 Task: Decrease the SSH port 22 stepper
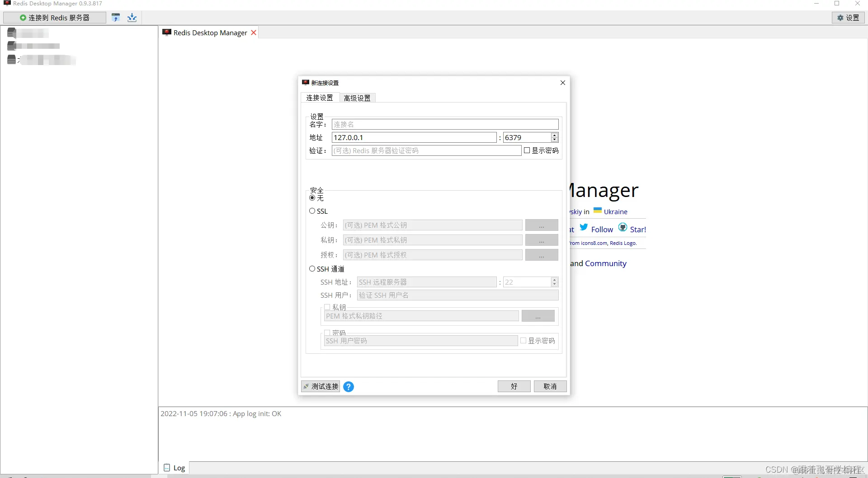tap(555, 285)
